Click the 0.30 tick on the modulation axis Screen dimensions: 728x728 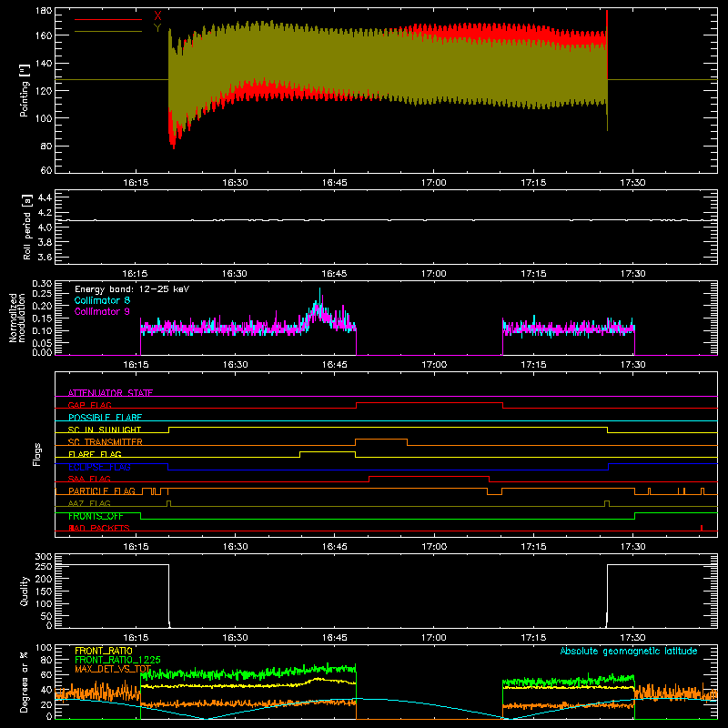42,284
